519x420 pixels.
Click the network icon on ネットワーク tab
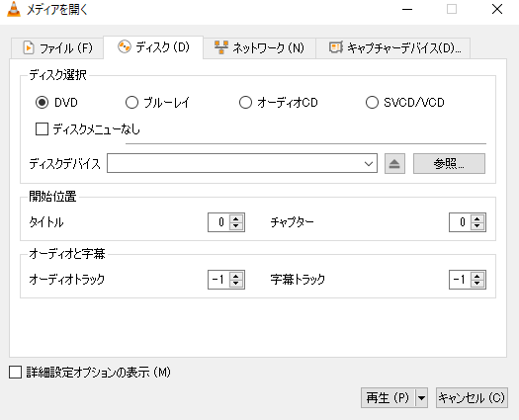[x=221, y=47]
